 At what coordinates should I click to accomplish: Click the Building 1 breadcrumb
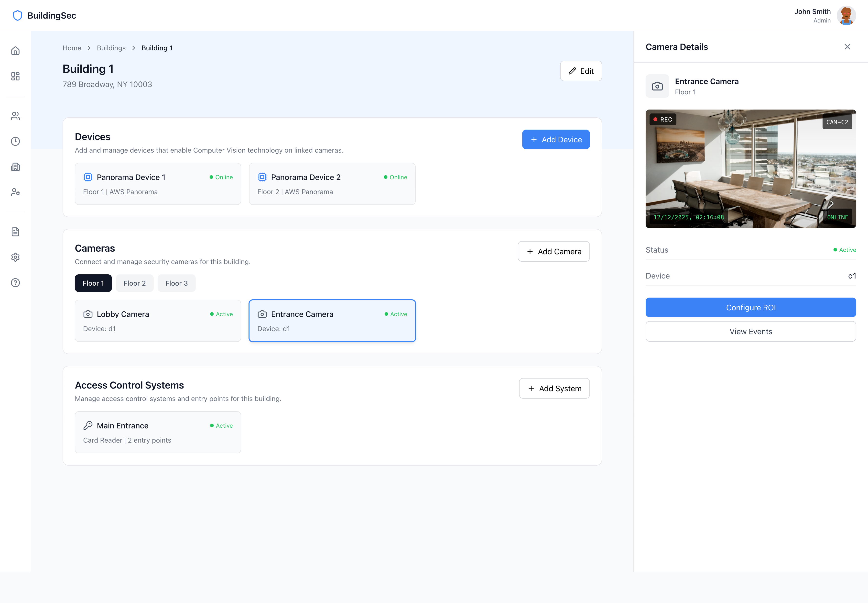click(157, 48)
